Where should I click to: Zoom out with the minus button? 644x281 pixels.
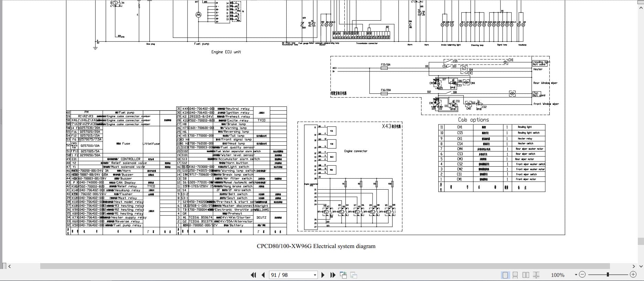[x=582, y=274]
